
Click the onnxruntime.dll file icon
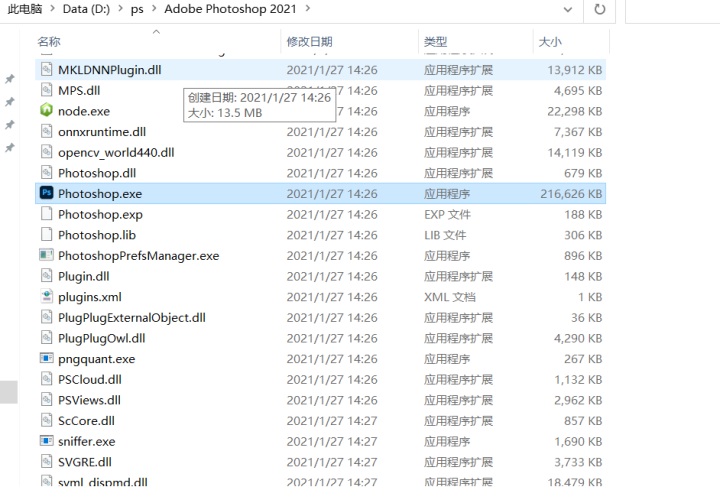pyautogui.click(x=46, y=132)
